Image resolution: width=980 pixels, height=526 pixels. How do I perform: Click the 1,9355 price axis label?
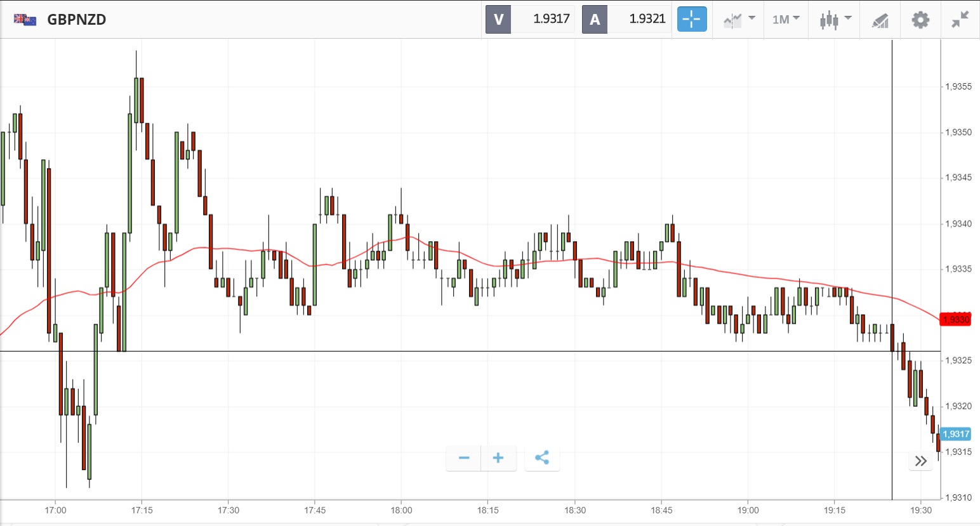point(958,87)
